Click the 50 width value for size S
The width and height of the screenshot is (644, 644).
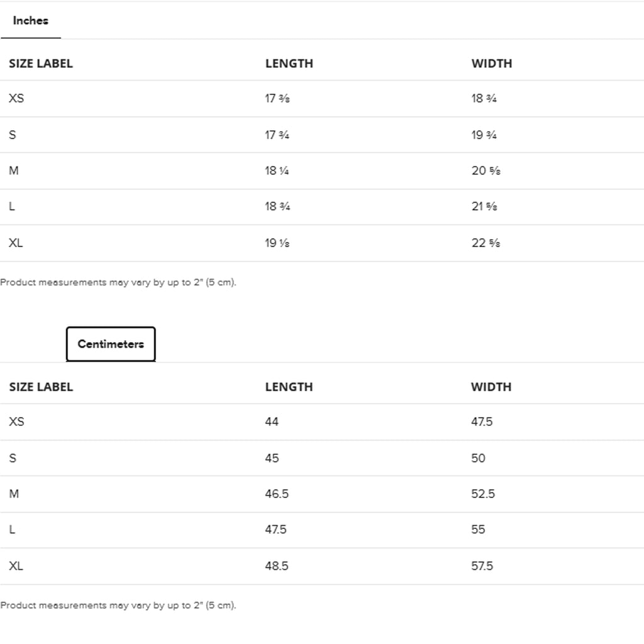tap(478, 458)
